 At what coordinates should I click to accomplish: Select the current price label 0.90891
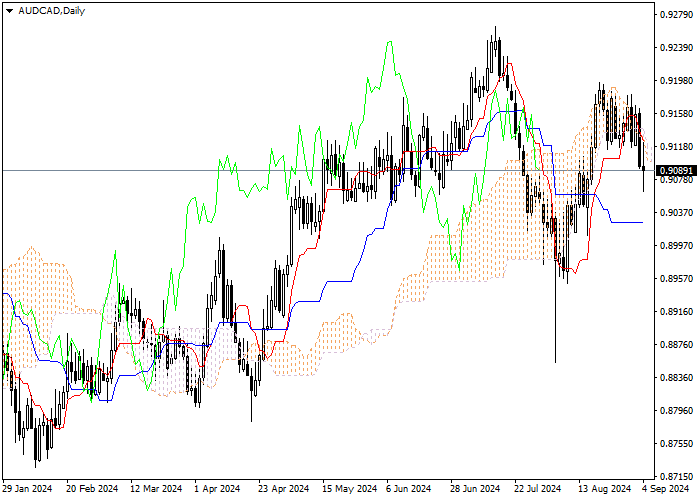678,171
